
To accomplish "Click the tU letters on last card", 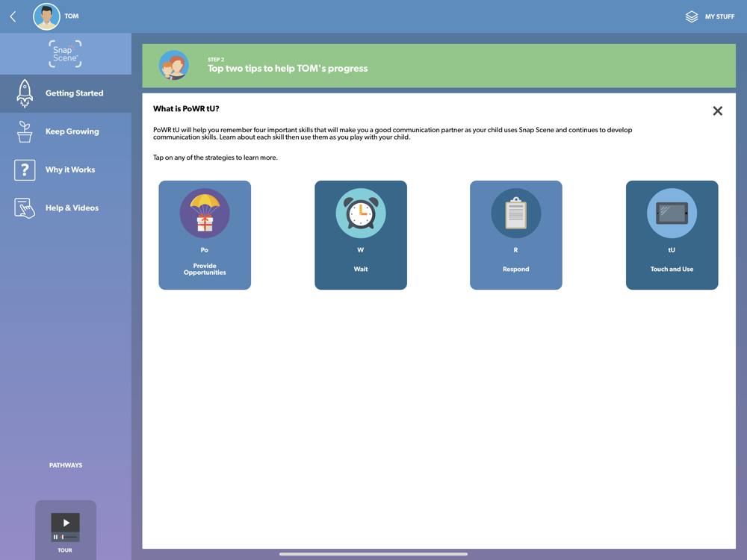I will [x=672, y=250].
